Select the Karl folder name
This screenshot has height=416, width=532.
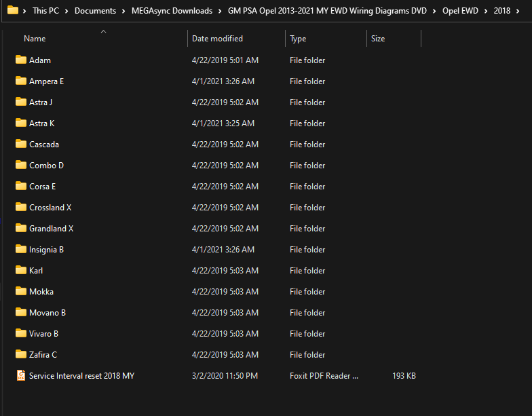[36, 270]
